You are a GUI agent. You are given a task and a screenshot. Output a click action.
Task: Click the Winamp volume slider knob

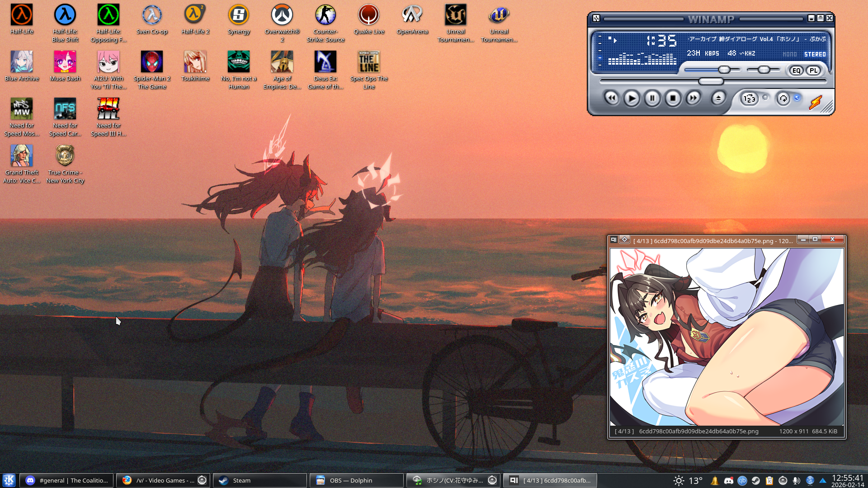(x=724, y=70)
